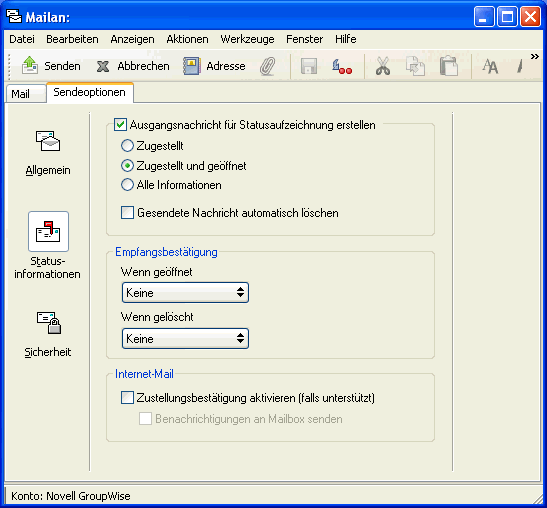
Task: Click the paperclip attachment icon
Action: point(267,66)
